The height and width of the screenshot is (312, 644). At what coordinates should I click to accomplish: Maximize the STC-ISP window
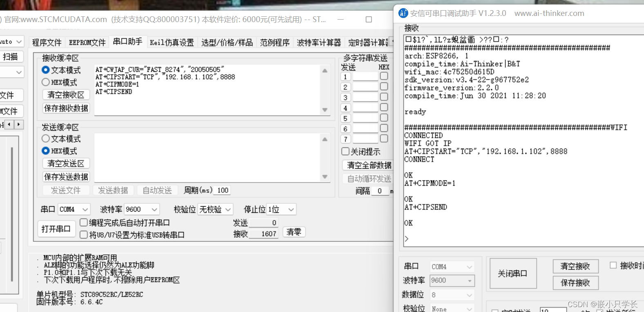tap(369, 19)
